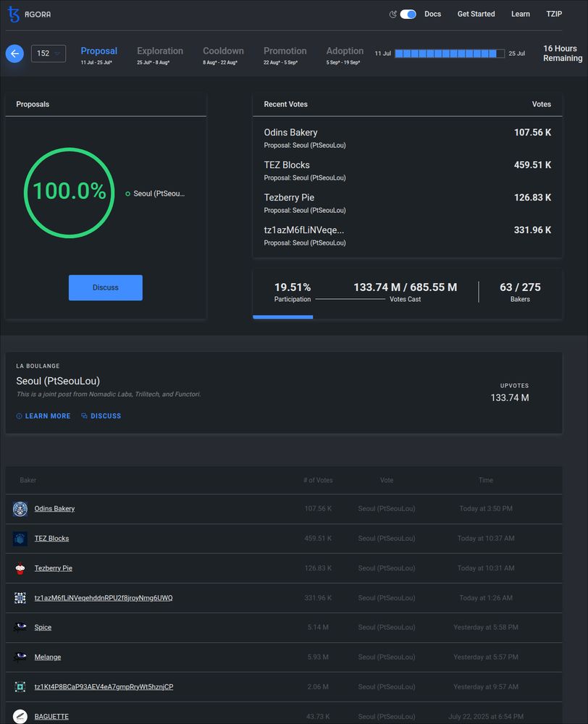Click the 459.51 K recent vote count
This screenshot has height=724, width=588.
coord(532,165)
